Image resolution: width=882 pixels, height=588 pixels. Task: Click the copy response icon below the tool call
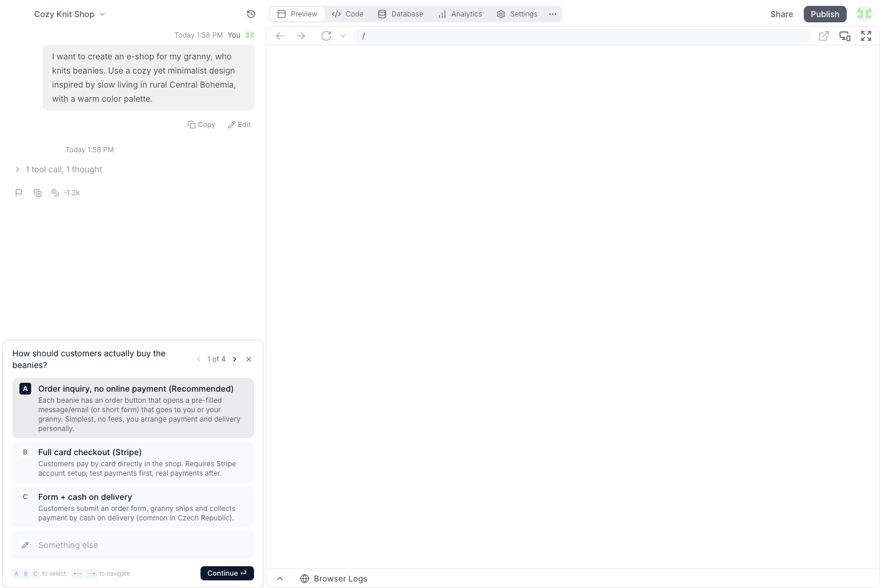(38, 193)
